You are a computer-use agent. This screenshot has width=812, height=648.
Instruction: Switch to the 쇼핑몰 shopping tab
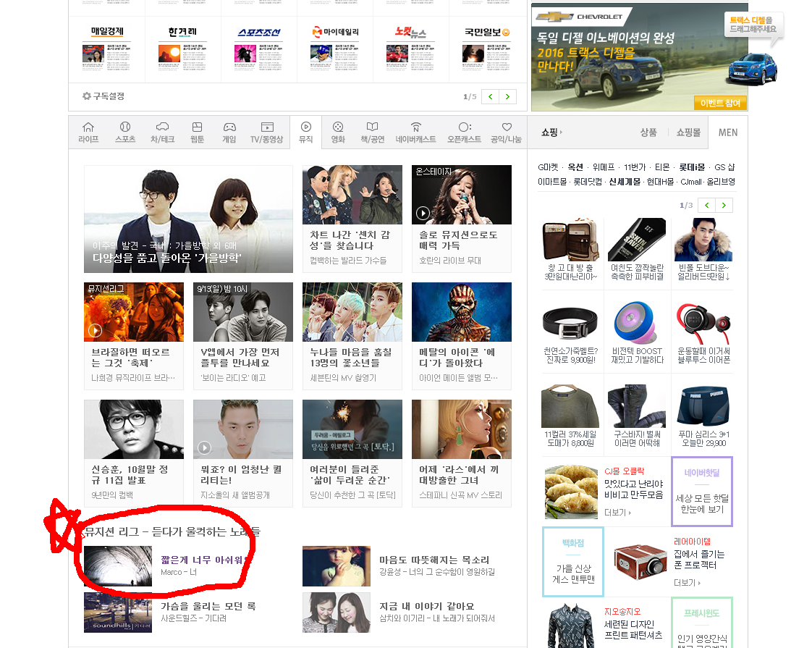click(688, 132)
